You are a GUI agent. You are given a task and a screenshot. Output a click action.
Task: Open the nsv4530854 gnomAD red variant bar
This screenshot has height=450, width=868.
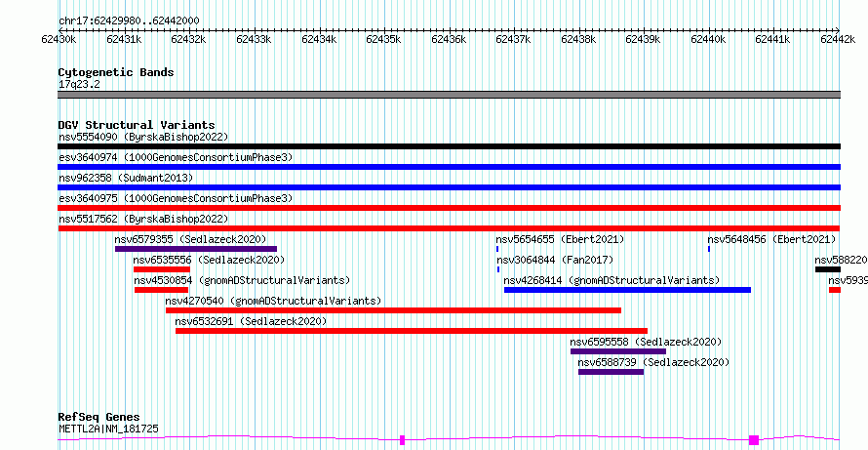point(161,290)
